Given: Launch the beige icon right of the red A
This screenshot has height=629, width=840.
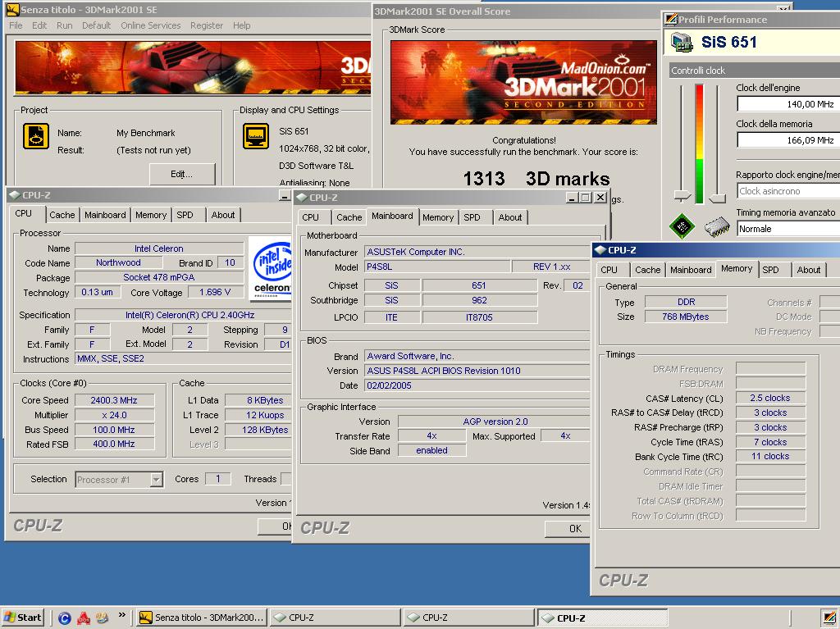Looking at the screenshot, I should click(x=102, y=618).
